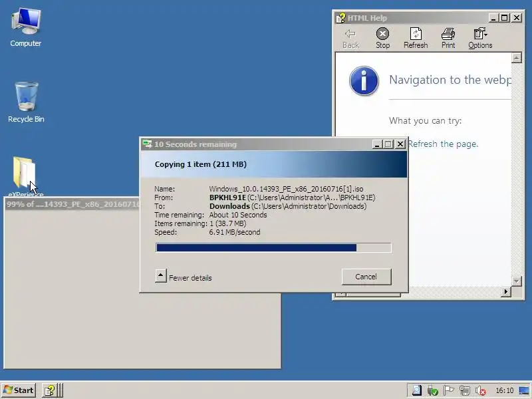Select the eXPerience folder on desktop

click(25, 176)
